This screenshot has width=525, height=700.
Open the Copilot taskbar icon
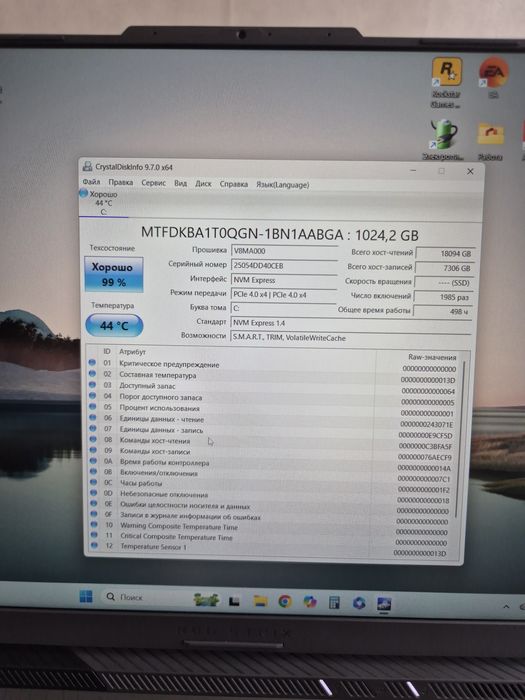tap(310, 602)
